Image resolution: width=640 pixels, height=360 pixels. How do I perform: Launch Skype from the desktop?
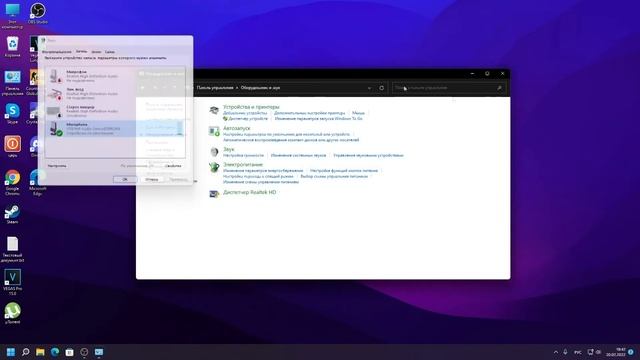12,113
